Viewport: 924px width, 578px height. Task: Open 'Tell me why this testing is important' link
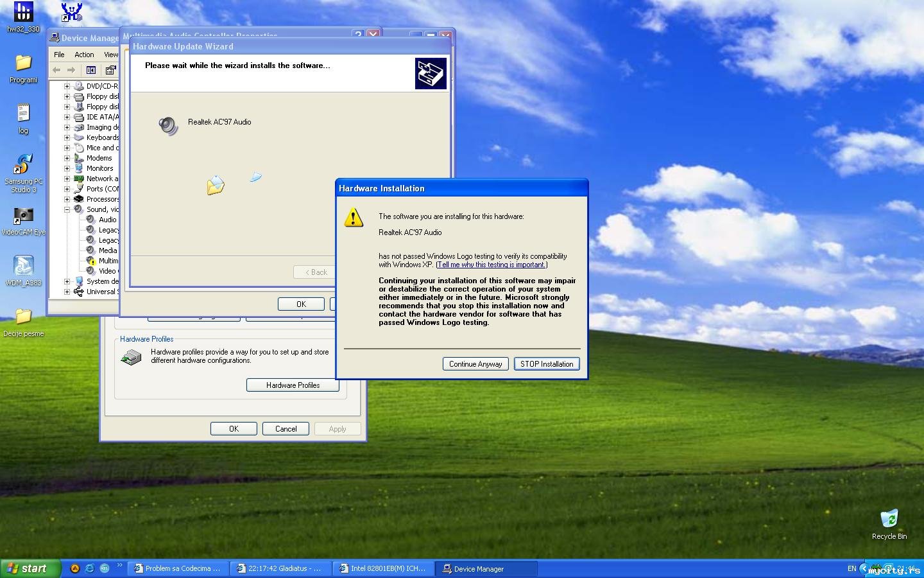pos(492,265)
